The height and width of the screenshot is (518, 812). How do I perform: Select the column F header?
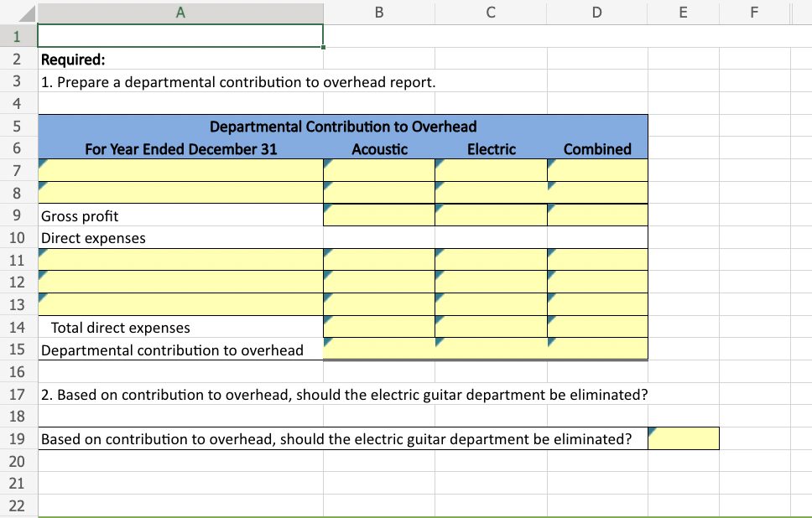point(753,13)
